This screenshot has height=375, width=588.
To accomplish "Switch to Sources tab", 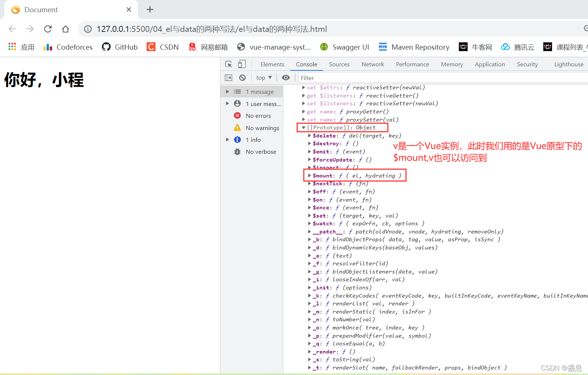I will (x=339, y=64).
